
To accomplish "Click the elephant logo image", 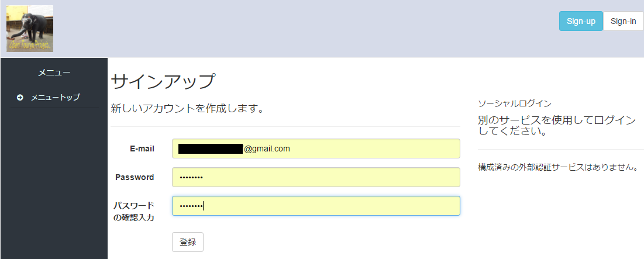I will point(30,28).
